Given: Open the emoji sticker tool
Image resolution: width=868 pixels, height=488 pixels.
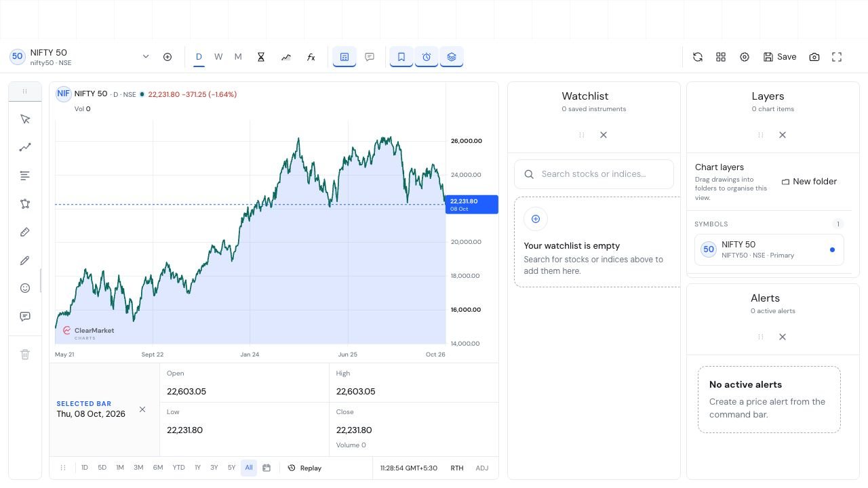Looking at the screenshot, I should click(25, 288).
